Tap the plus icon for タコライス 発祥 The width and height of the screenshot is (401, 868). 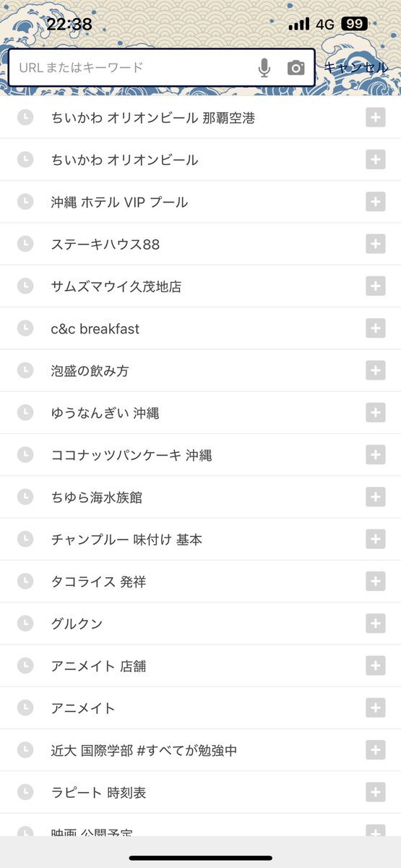[375, 582]
